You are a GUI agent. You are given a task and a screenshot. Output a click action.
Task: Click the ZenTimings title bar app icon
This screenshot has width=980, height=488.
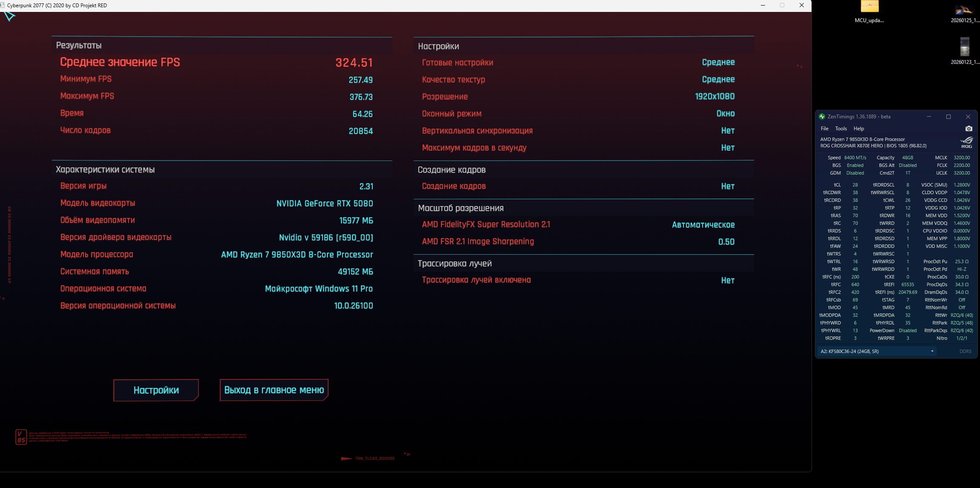822,117
